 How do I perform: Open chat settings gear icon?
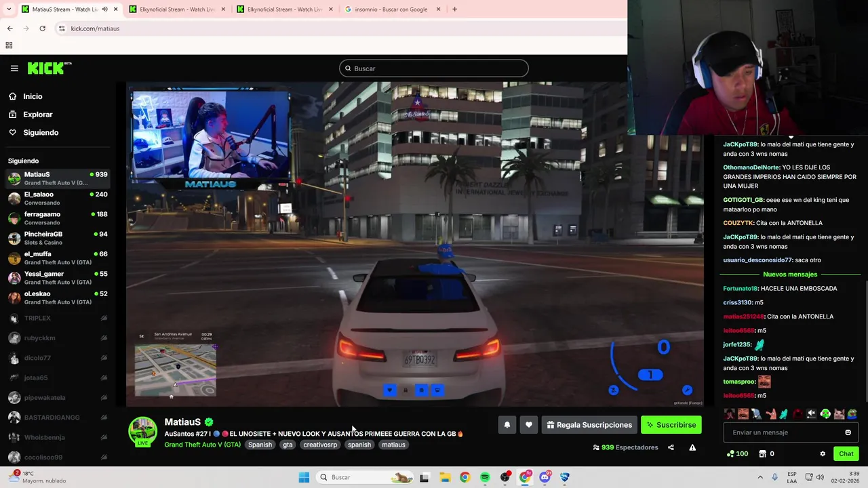823,453
